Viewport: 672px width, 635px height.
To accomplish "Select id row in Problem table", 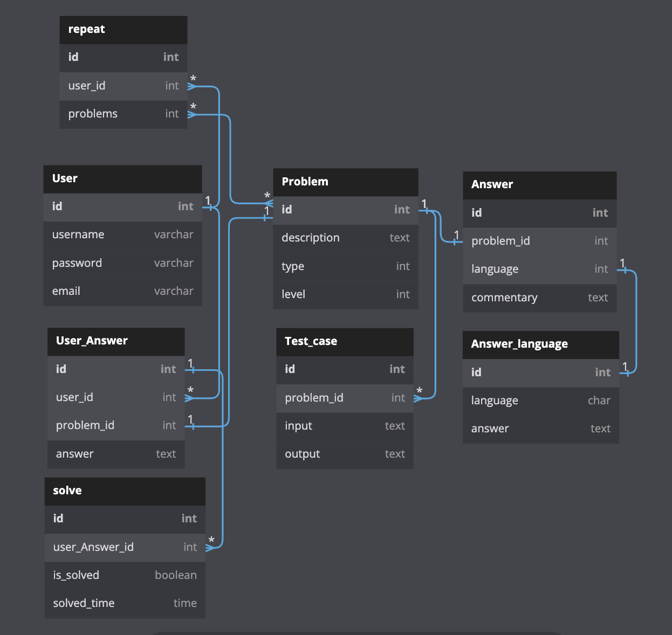I will [346, 210].
